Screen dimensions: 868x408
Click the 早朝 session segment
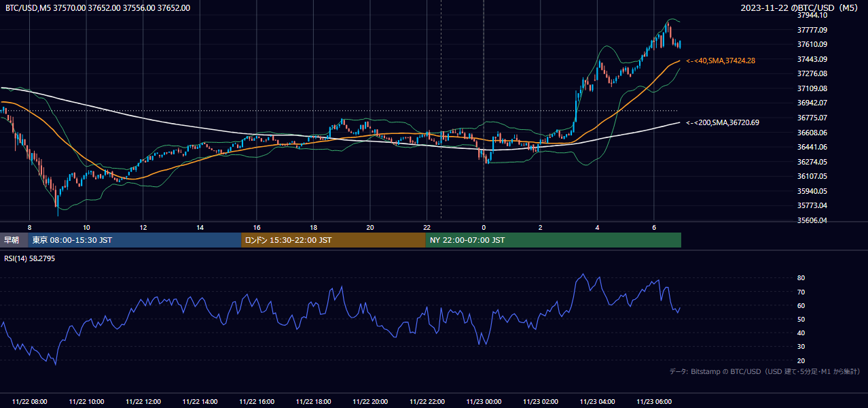[14, 240]
